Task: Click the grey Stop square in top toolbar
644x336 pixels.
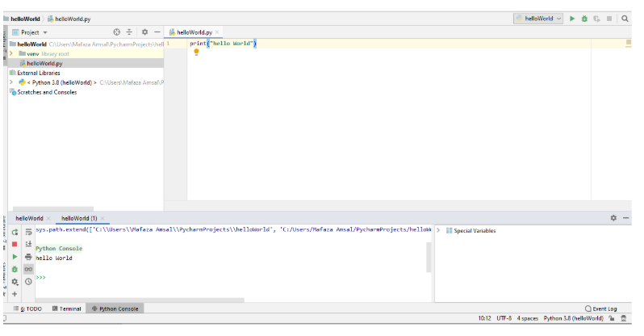Action: point(609,19)
